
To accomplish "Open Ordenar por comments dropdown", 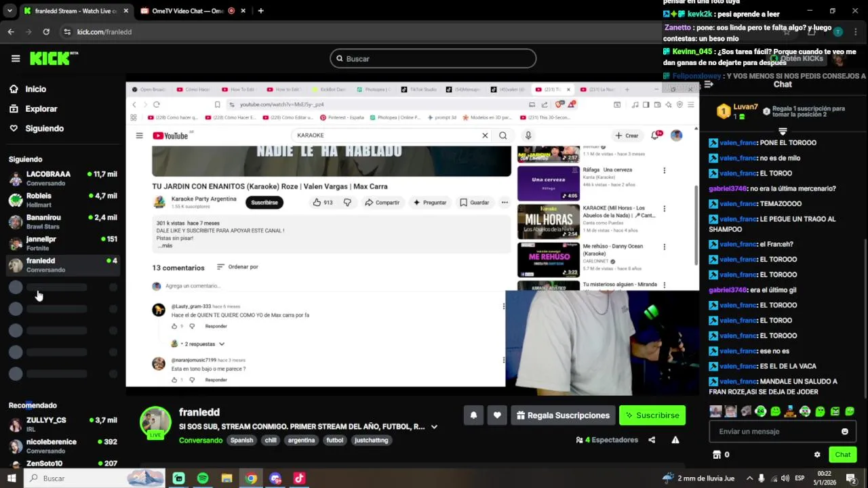I will (237, 267).
